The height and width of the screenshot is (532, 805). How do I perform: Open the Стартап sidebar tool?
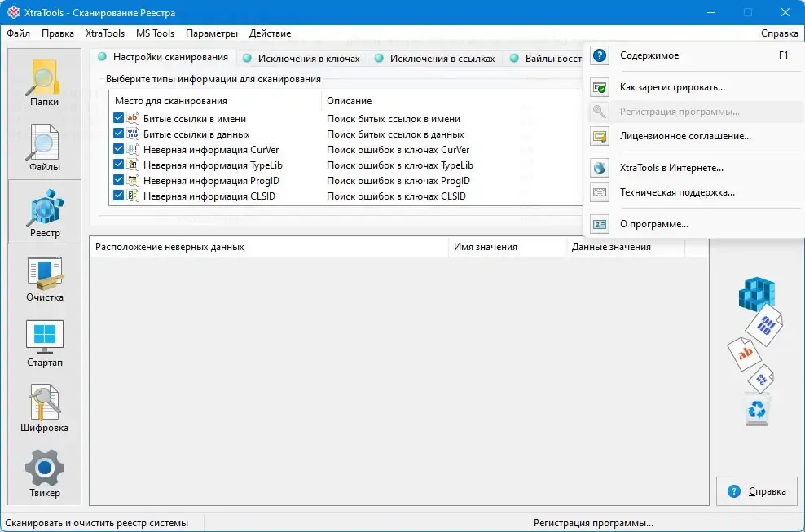(x=45, y=343)
